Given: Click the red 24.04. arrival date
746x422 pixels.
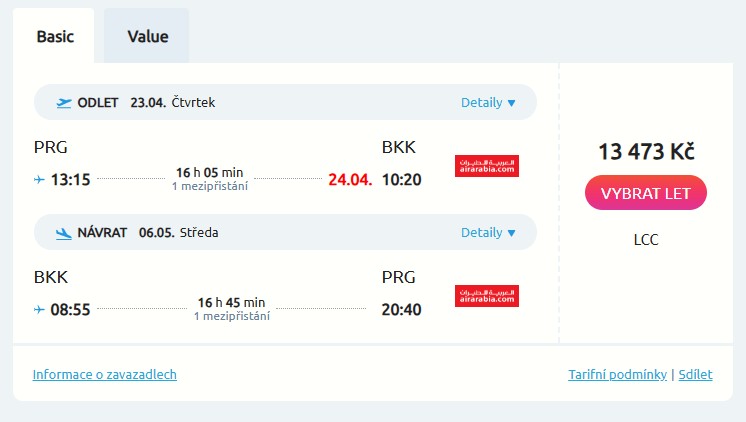Looking at the screenshot, I should (x=350, y=180).
